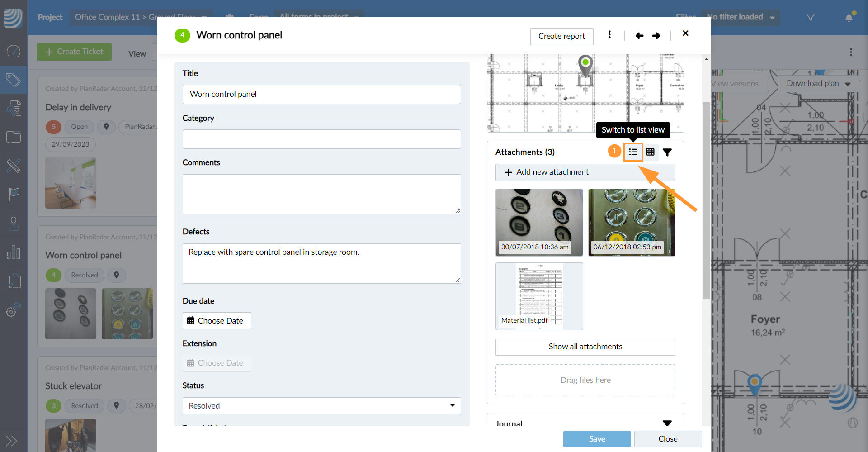Viewport: 868px width, 452px height.
Task: Open the statistics bar chart icon
Action: (x=14, y=252)
